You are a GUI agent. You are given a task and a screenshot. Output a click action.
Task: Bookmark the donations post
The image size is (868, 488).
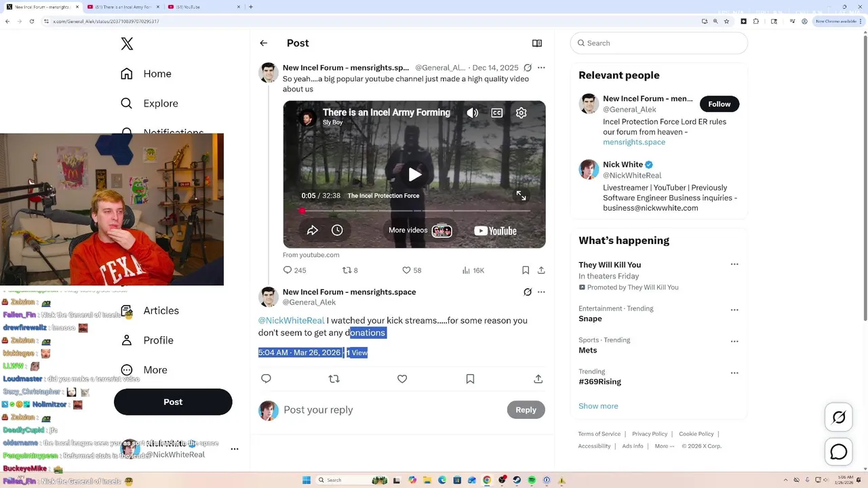[470, 379]
